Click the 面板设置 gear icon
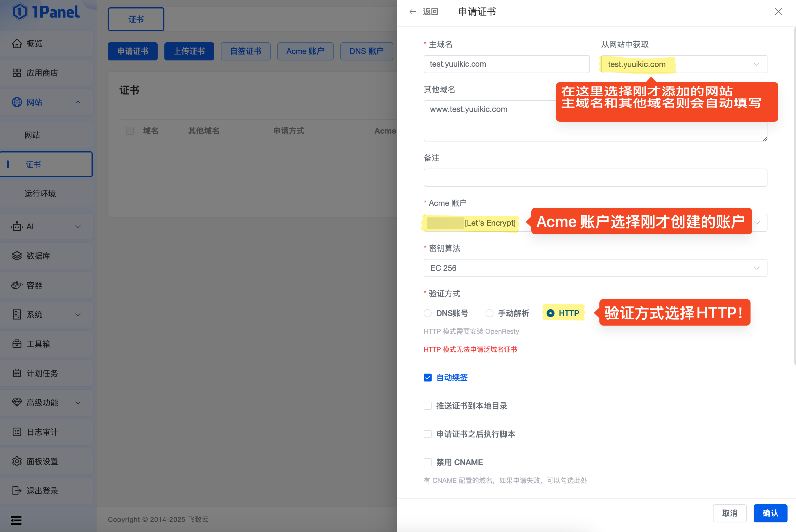Viewport: 796px width, 532px height. pos(17,461)
